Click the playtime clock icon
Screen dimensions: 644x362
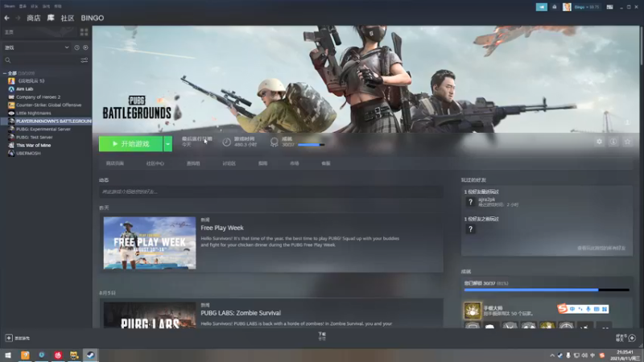point(227,142)
